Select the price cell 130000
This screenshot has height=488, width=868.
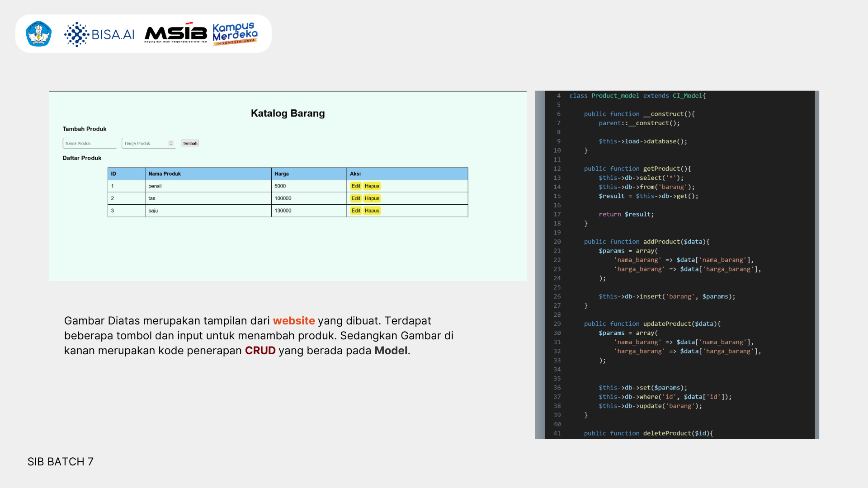click(309, 211)
